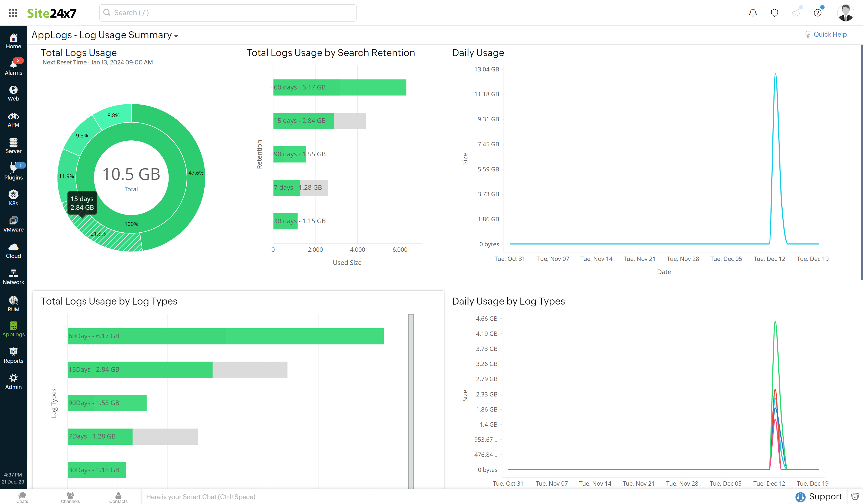Viewport: 863px width, 504px height.
Task: Open Admin settings from the sidebar
Action: click(13, 381)
